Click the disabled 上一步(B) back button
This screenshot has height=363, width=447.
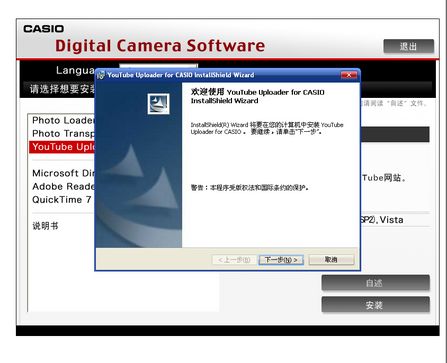click(234, 260)
